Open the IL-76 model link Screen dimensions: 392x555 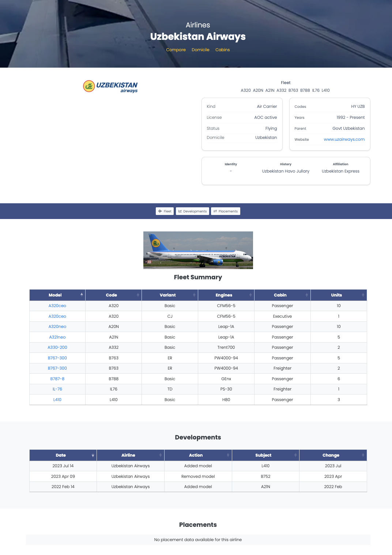click(57, 389)
